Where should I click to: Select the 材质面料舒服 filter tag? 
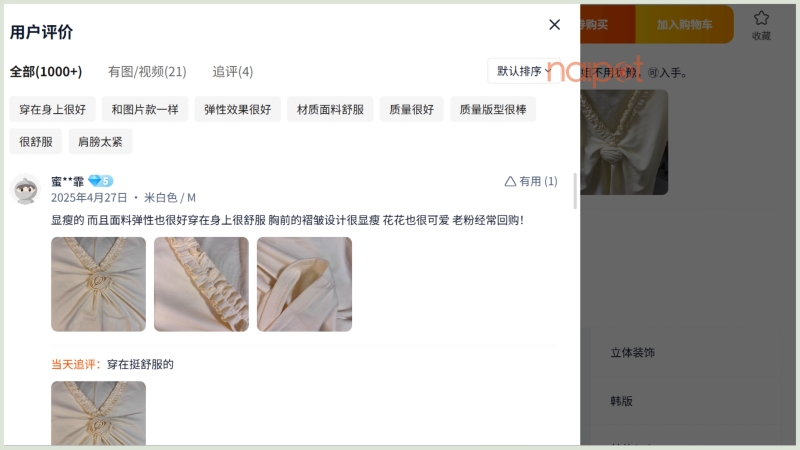(x=330, y=110)
